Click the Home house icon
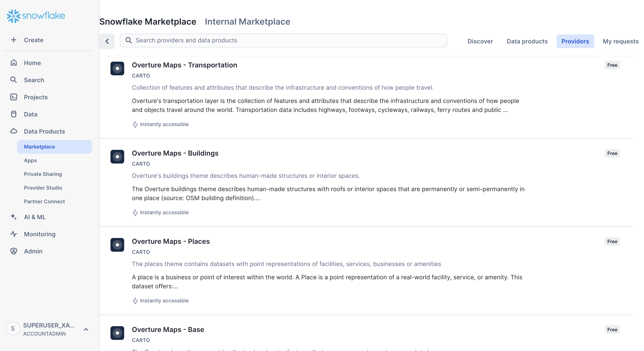644x351 pixels. coord(14,63)
